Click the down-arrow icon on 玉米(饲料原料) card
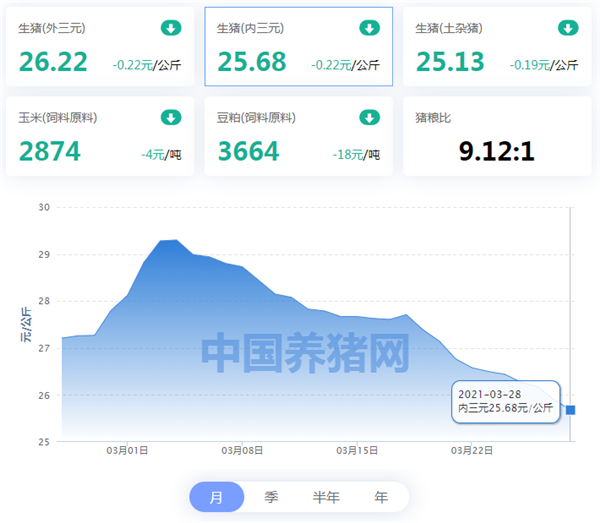This screenshot has width=600, height=523. point(171,117)
